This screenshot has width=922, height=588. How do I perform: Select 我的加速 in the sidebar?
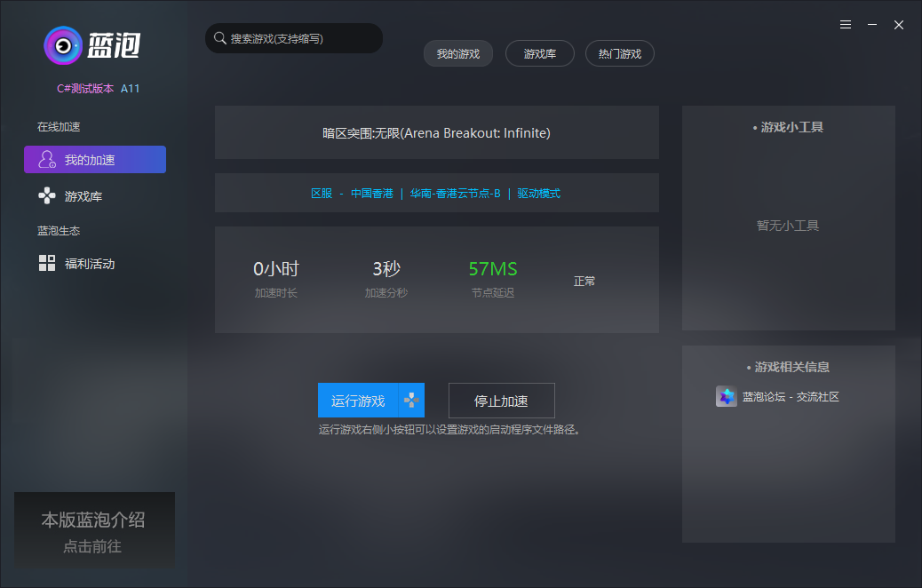(95, 159)
